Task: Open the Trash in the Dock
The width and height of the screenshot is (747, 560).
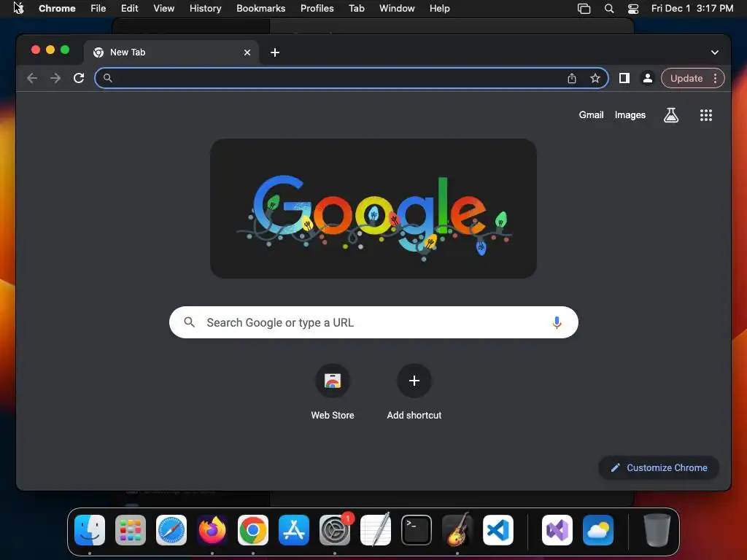Action: (x=657, y=530)
